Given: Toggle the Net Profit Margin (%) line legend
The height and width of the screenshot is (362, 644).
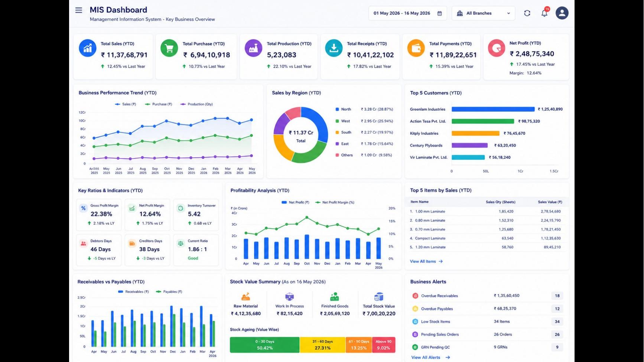Looking at the screenshot, I should (335, 202).
